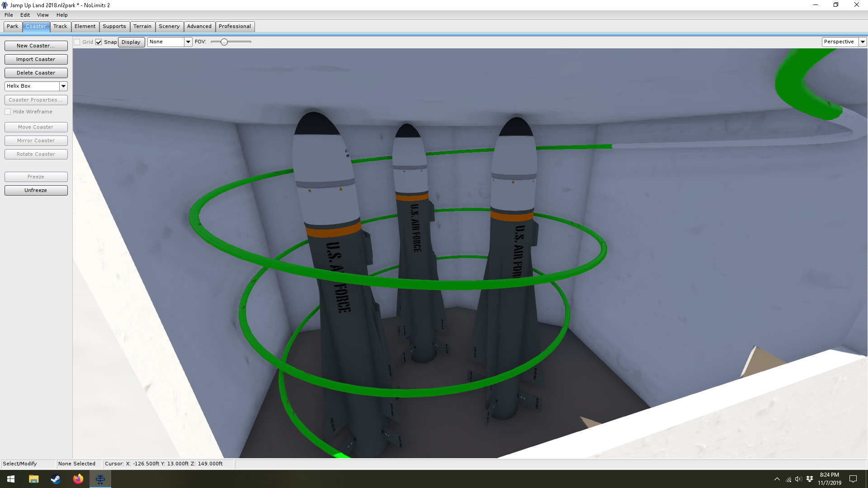Adjust the FOV slider handle
The width and height of the screenshot is (868, 488).
click(x=224, y=42)
